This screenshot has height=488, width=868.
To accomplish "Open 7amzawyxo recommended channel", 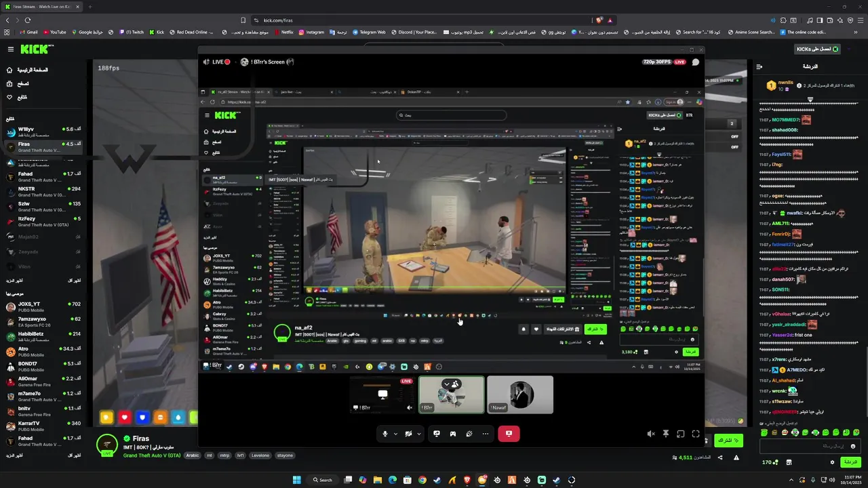I will point(44,322).
